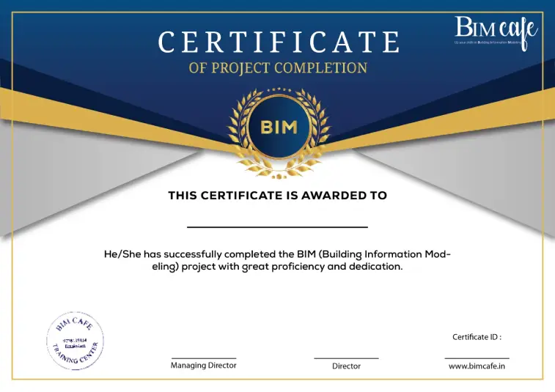Select the gold stars above the BIM emblem

tap(279, 91)
